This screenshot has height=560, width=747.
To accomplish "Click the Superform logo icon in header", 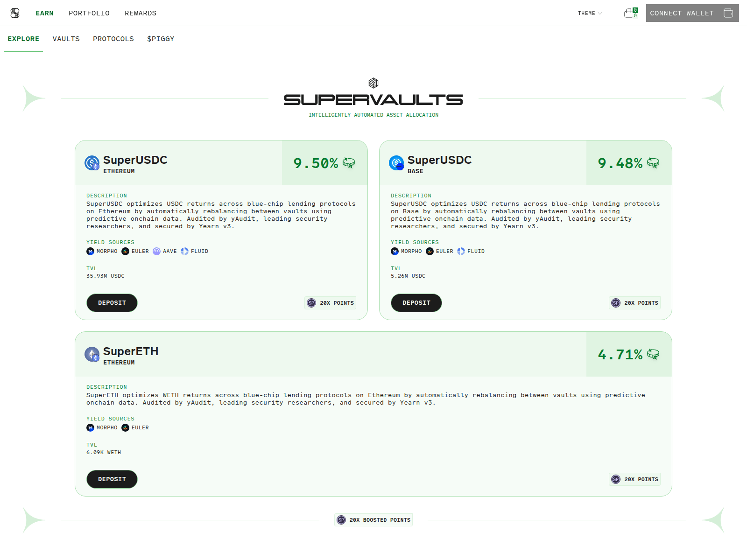I will coord(15,13).
